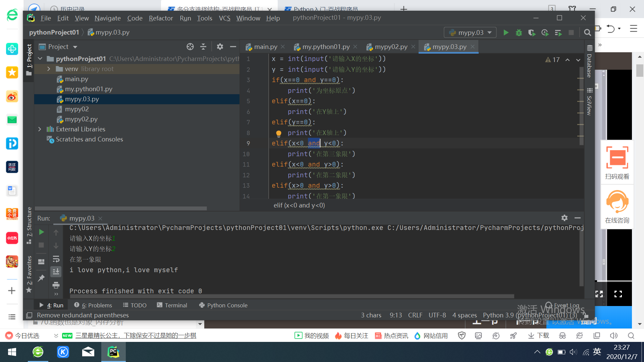The image size is (644, 362).
Task: Pin the Run tab
Action: coord(41,278)
